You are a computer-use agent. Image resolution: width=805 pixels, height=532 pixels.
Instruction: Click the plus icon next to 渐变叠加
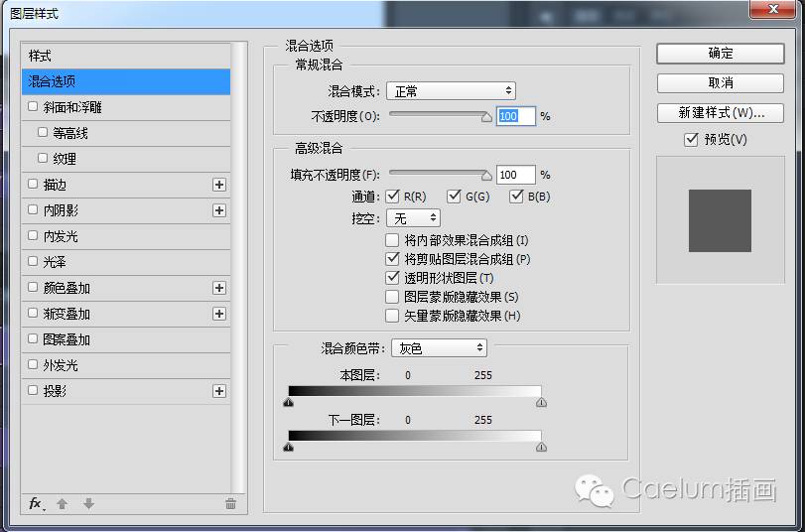pyautogui.click(x=219, y=314)
